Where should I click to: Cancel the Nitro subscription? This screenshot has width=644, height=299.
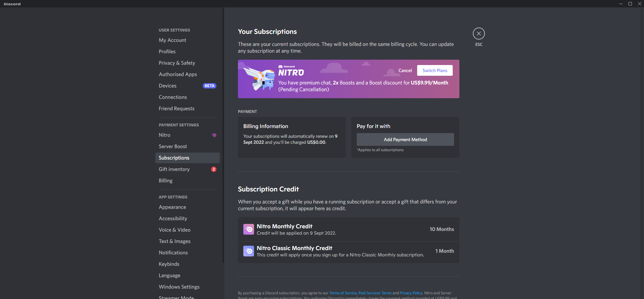tap(405, 70)
